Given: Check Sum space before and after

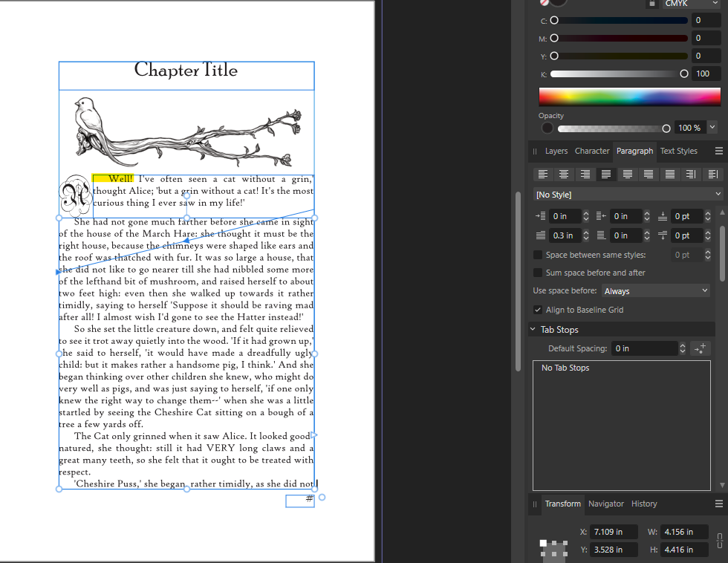Looking at the screenshot, I should (x=538, y=273).
